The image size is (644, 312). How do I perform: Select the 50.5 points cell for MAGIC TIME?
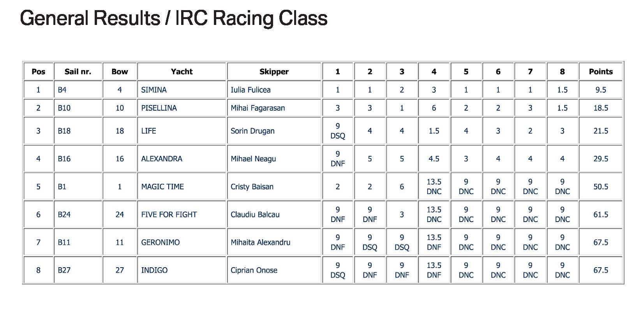pos(600,187)
